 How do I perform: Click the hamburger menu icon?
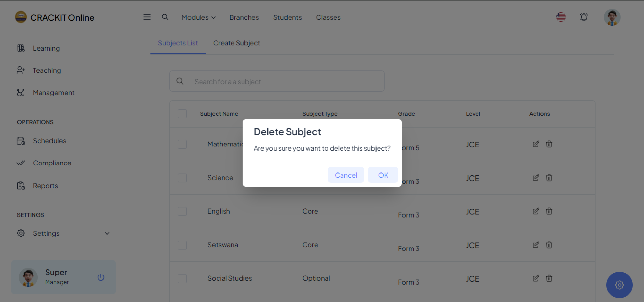tap(147, 17)
